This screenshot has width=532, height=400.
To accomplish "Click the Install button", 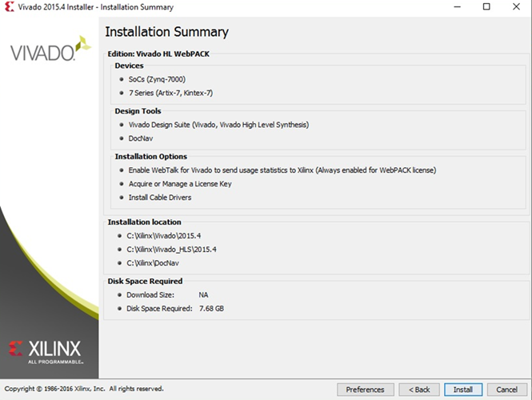I will (463, 390).
